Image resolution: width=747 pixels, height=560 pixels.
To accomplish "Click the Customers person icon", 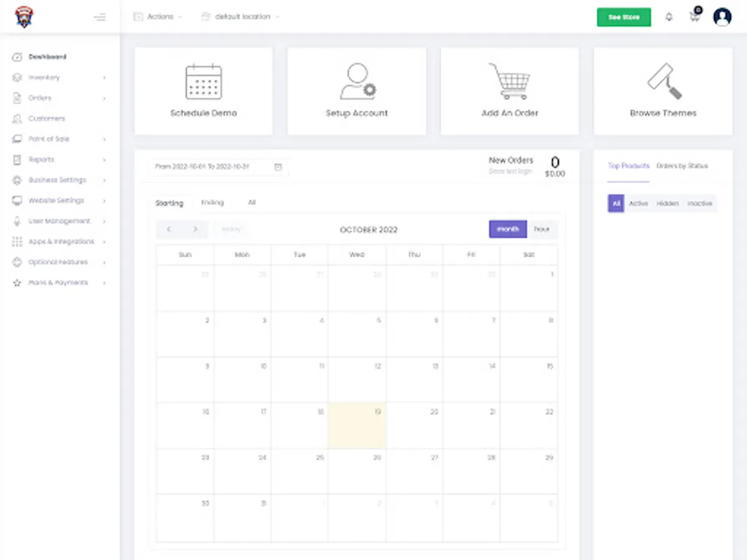I will click(17, 118).
